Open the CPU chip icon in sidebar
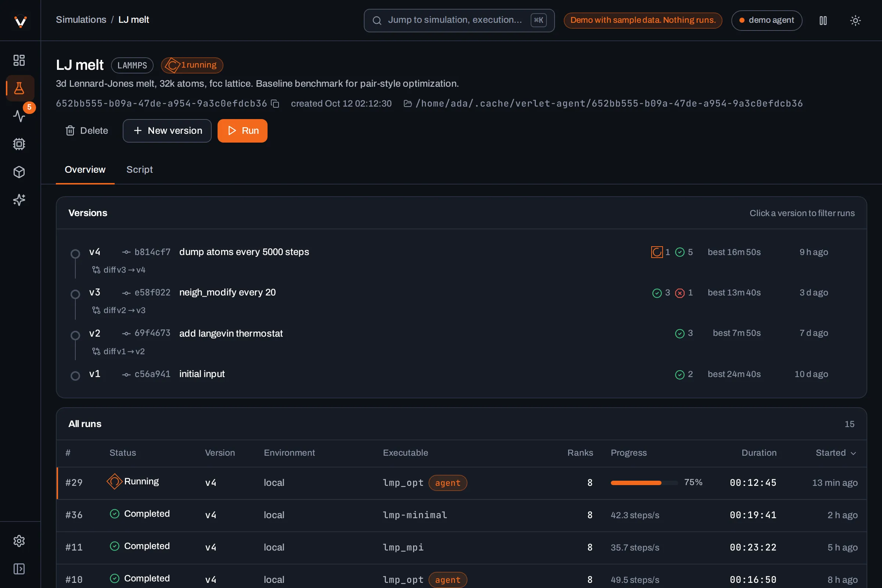This screenshot has width=882, height=588. click(19, 144)
